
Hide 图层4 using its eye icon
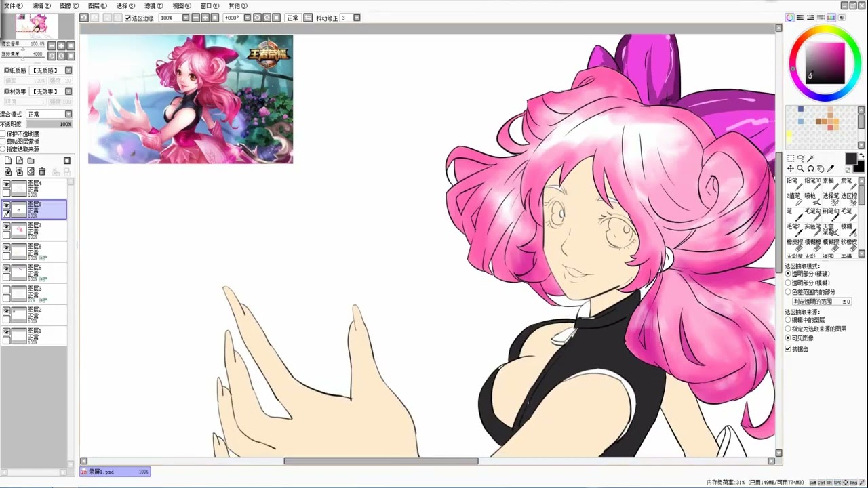[x=7, y=184]
